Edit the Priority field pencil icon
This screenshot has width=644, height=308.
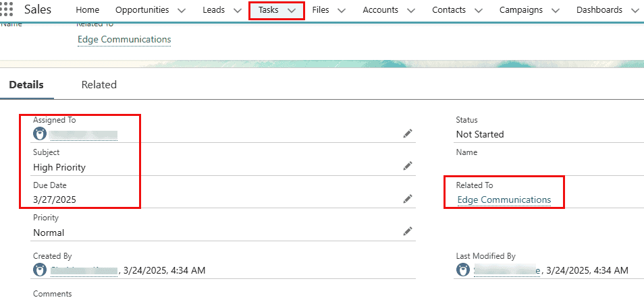click(x=408, y=231)
